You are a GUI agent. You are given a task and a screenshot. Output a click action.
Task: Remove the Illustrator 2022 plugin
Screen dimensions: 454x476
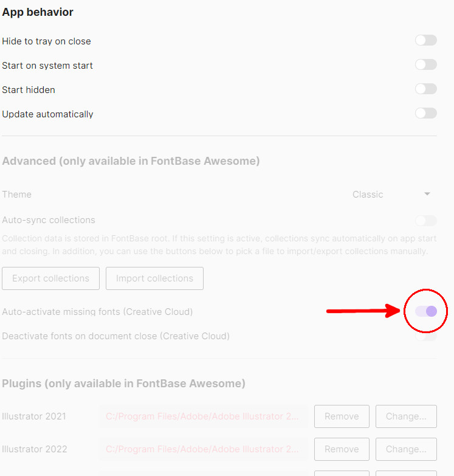pyautogui.click(x=342, y=449)
